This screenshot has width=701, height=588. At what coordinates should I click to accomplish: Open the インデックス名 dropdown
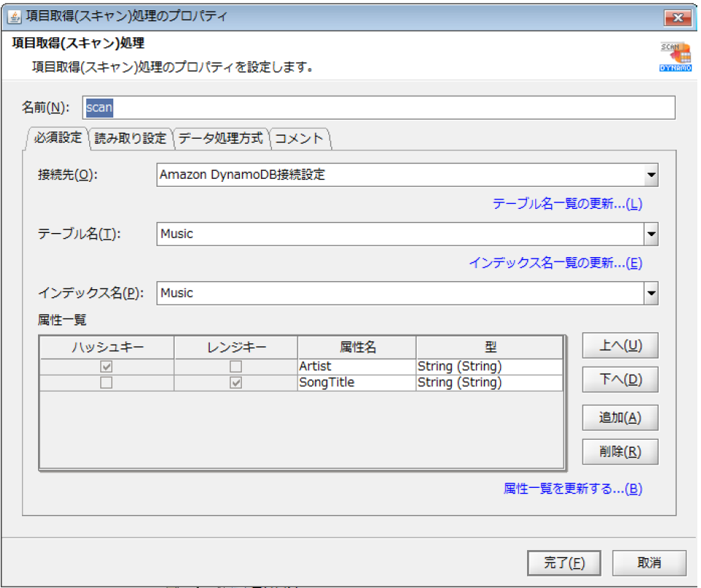pyautogui.click(x=650, y=293)
